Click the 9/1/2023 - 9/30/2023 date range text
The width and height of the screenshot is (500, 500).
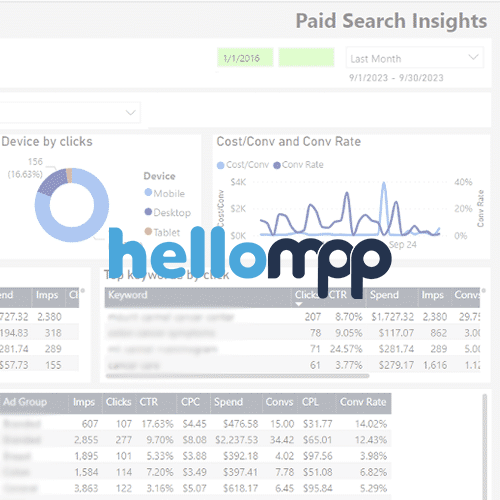[x=396, y=78]
